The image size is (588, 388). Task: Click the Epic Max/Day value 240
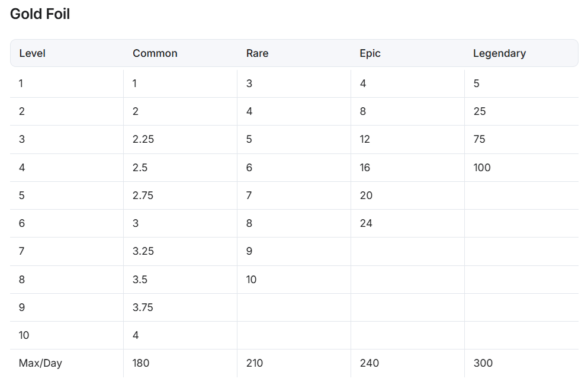pyautogui.click(x=369, y=363)
